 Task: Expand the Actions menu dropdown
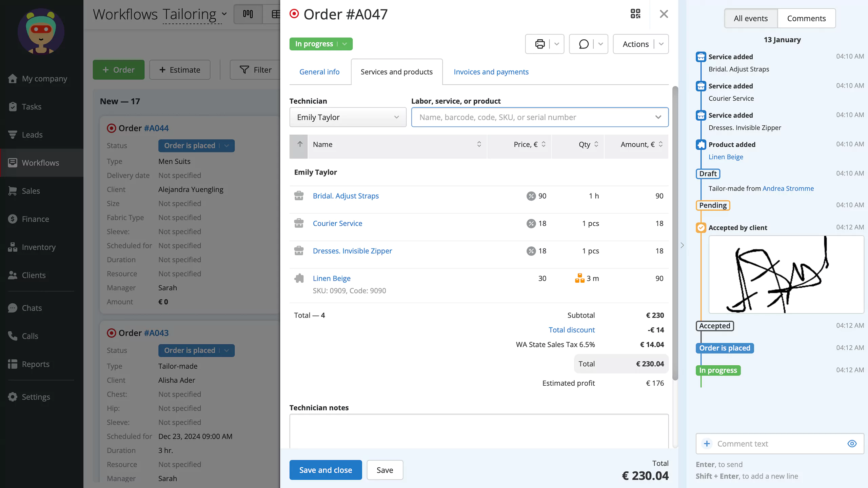[661, 43]
